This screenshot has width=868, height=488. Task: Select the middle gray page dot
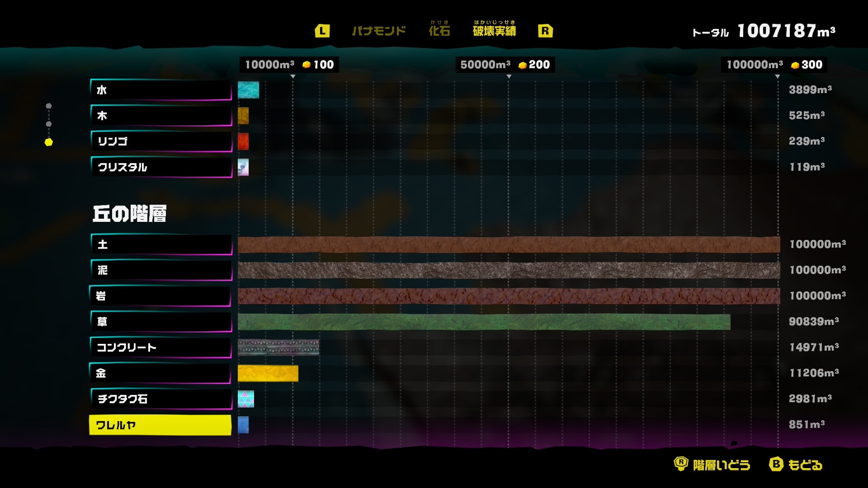click(x=49, y=124)
